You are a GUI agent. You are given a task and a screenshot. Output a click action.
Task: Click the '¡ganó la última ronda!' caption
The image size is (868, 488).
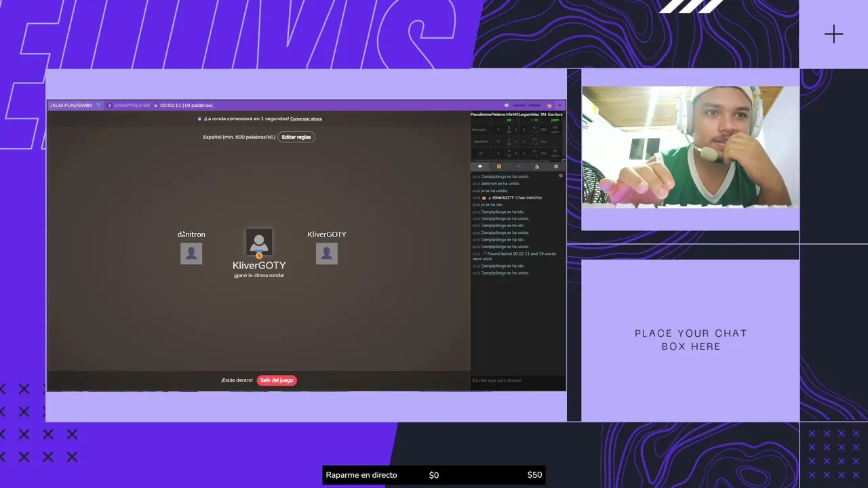pyautogui.click(x=259, y=275)
